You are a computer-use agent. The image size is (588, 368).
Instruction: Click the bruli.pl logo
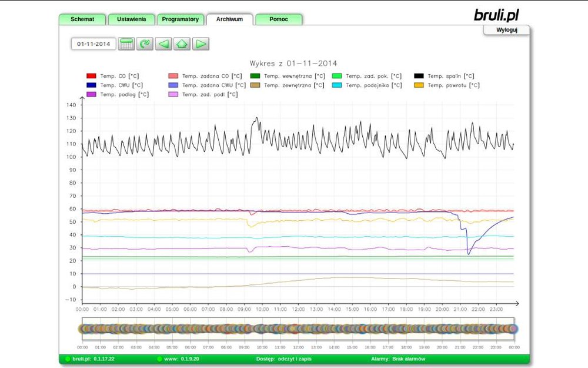(x=497, y=15)
